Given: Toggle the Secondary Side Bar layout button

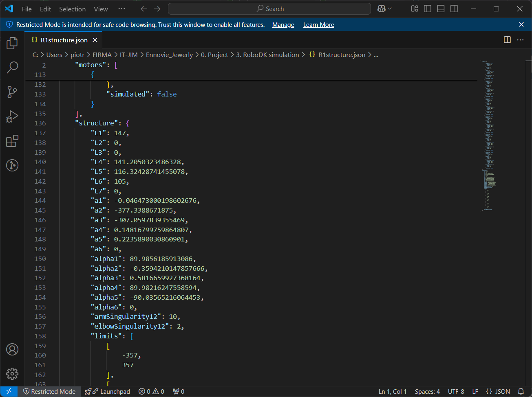Looking at the screenshot, I should 454,9.
